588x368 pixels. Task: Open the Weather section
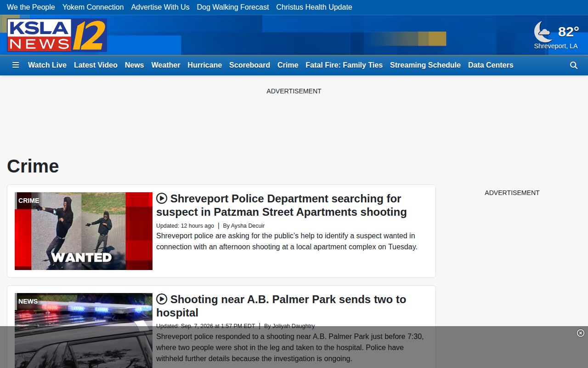pyautogui.click(x=165, y=65)
